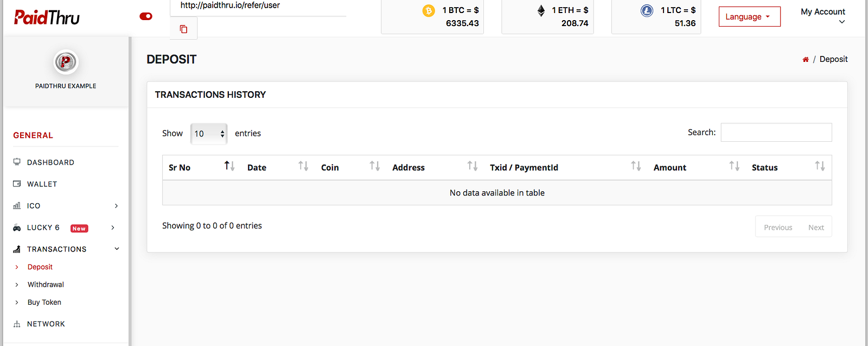Click the ICO bar chart icon
Screen dimensions: 868x346
(x=17, y=205)
